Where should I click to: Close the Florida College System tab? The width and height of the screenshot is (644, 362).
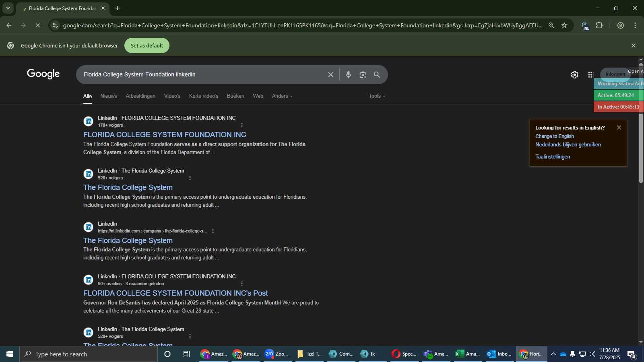click(x=103, y=8)
